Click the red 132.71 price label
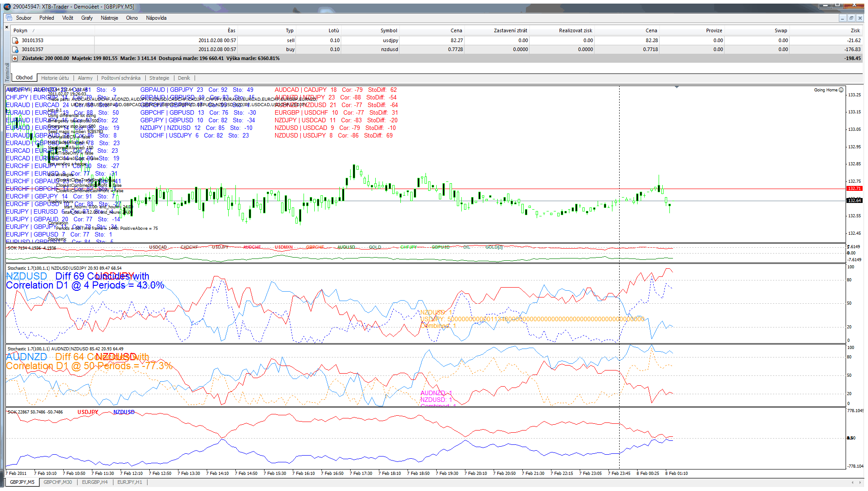The image size is (868, 491). [x=855, y=189]
